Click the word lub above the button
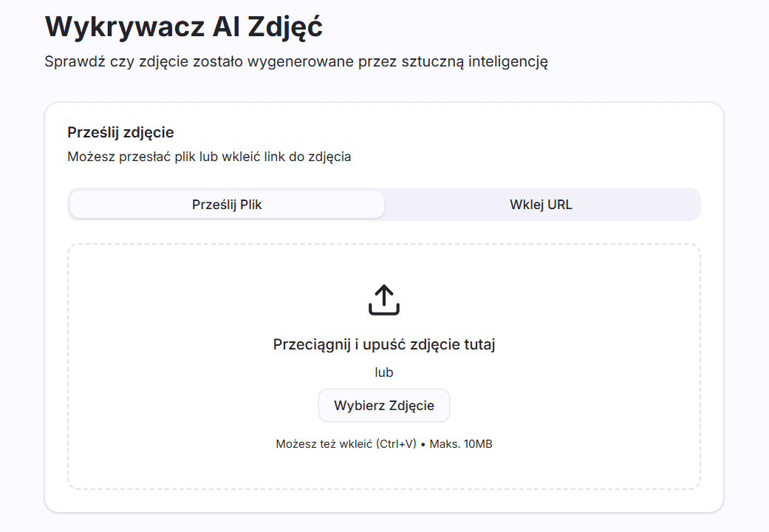 (383, 372)
